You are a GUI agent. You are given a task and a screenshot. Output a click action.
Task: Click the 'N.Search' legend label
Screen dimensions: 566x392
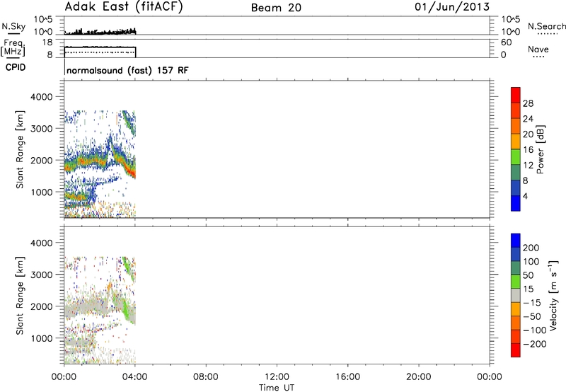546,26
